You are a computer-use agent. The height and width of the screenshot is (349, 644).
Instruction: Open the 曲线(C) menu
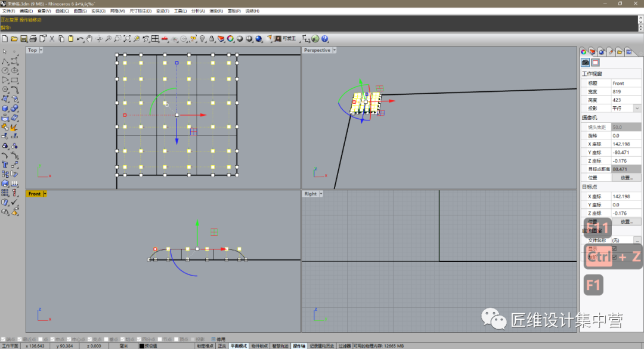click(x=62, y=11)
